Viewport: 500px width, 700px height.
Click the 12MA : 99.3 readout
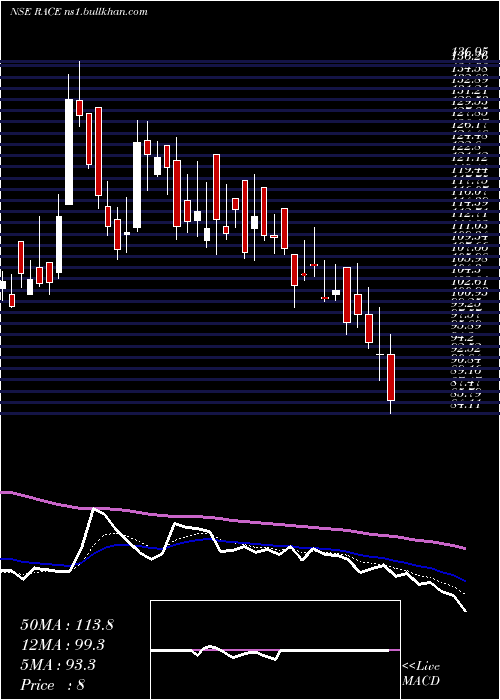(x=64, y=645)
